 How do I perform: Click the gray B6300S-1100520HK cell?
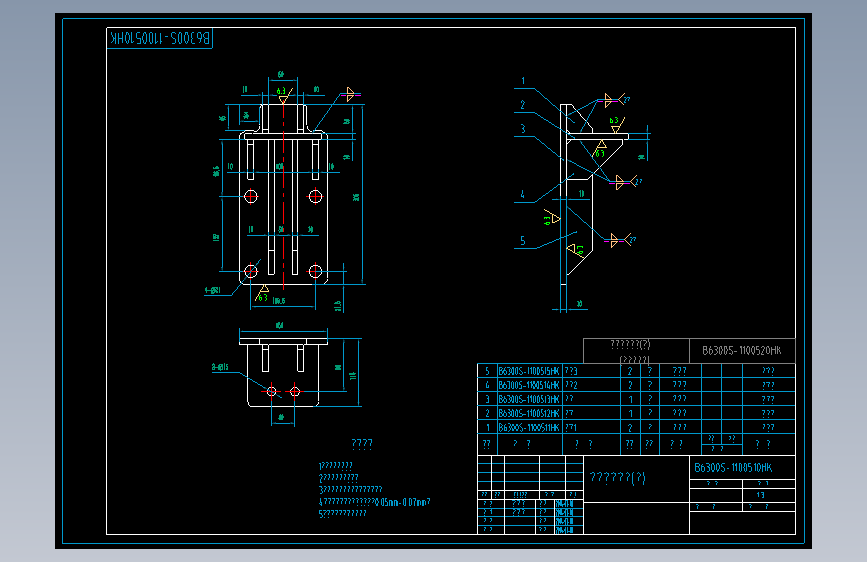tap(742, 351)
